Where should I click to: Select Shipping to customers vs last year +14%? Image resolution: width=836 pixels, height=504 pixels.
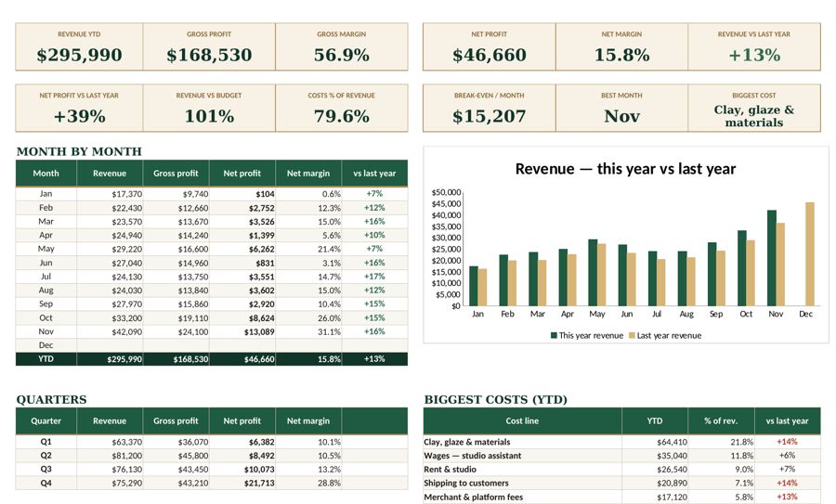[787, 484]
